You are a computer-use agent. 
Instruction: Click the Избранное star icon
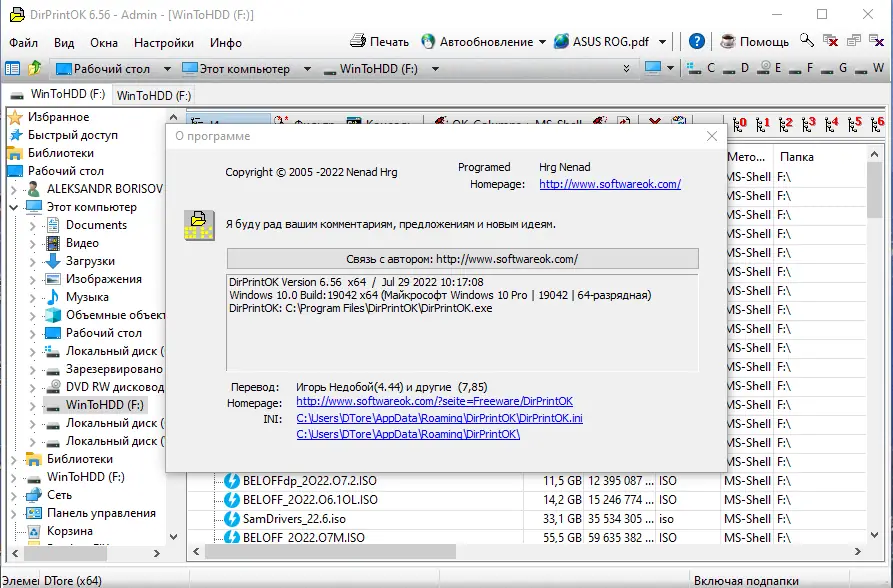[x=15, y=117]
